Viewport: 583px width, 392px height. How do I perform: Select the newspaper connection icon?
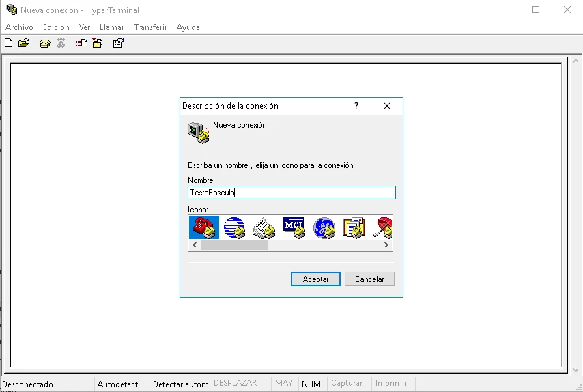click(264, 227)
